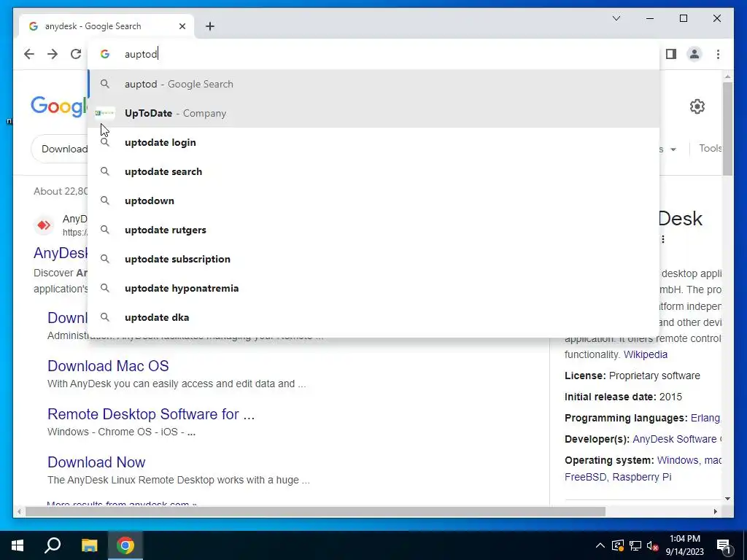Image resolution: width=747 pixels, height=560 pixels.
Task: Choose the 'uptodate login' suggestion
Action: 374,142
